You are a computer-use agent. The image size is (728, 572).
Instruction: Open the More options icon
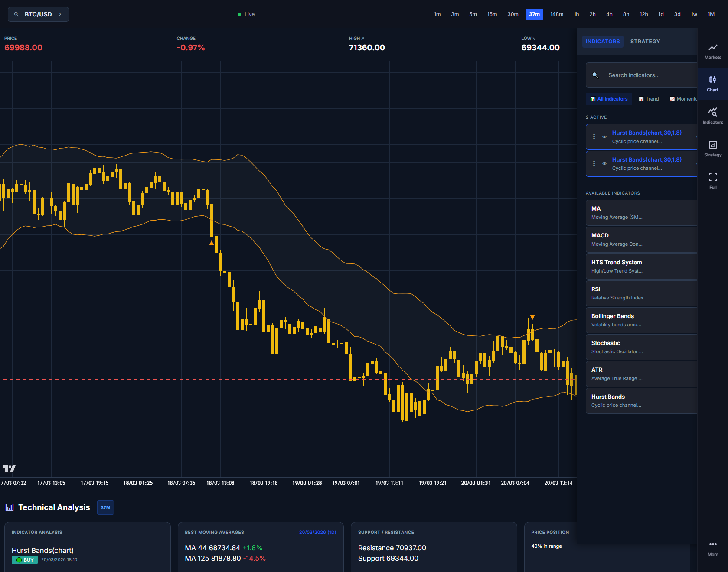tap(713, 548)
